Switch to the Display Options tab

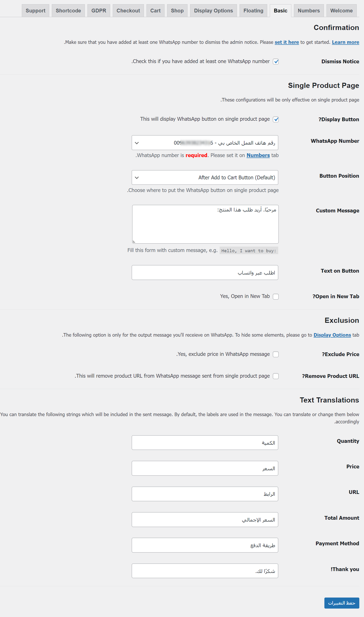coord(213,11)
